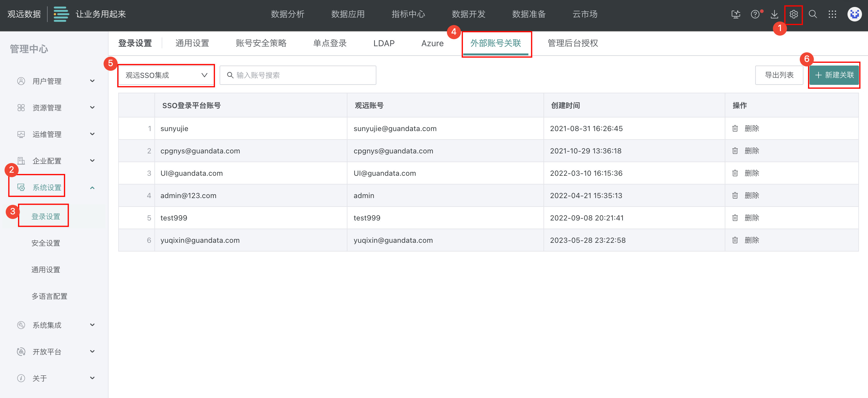Open 数据分析 in top navigation
Viewport: 868px width, 398px height.
click(287, 14)
